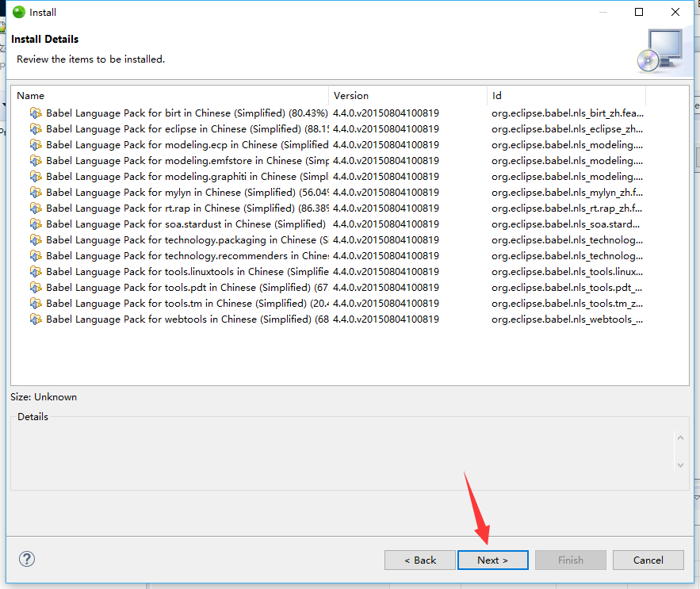Click the technology.packaging language pack feature icon

(x=36, y=239)
